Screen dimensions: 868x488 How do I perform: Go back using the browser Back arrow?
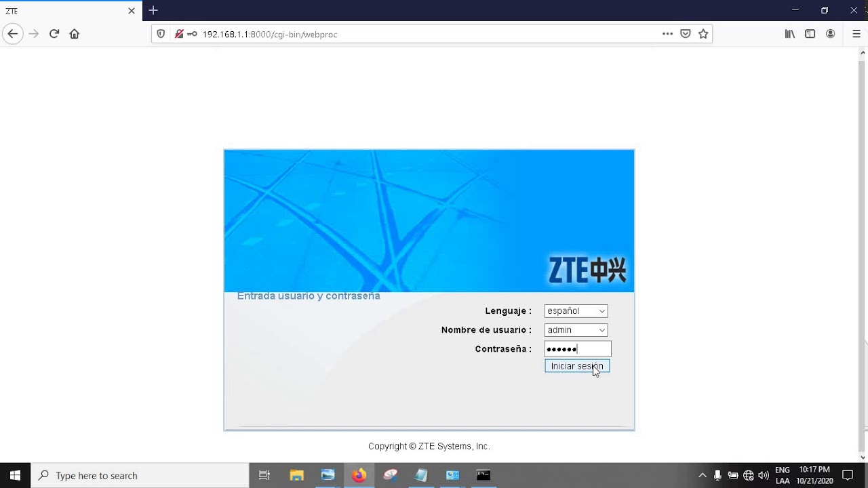[x=12, y=34]
